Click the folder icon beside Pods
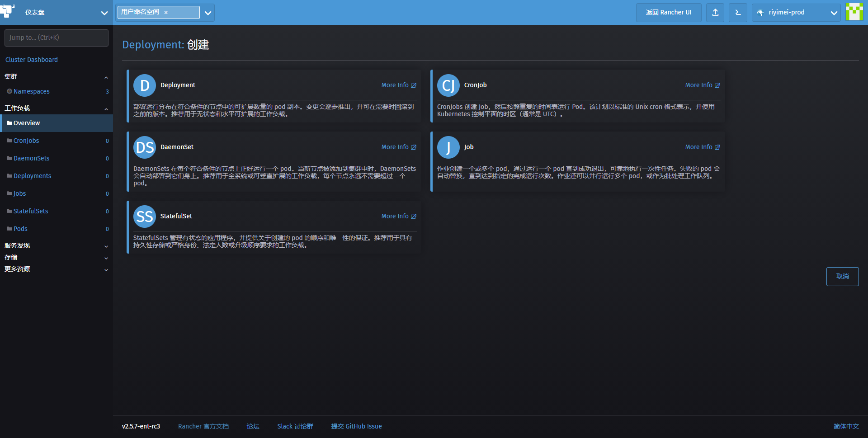The height and width of the screenshot is (438, 868). tap(9, 229)
